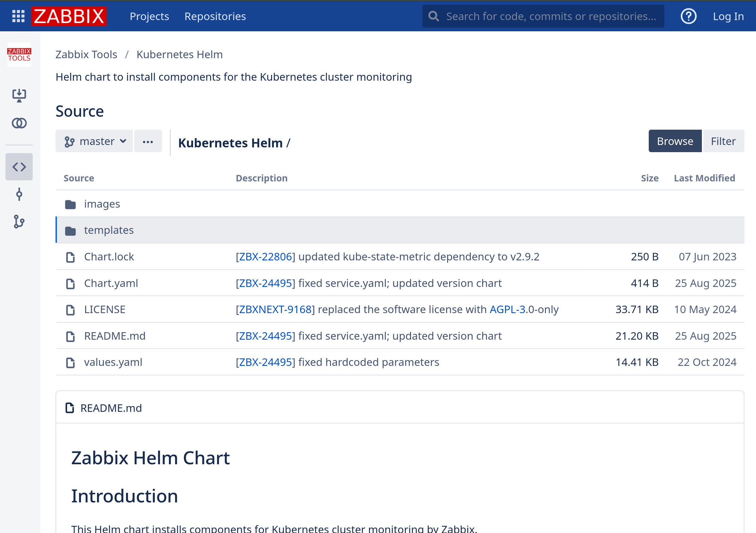The height and width of the screenshot is (533, 756).
Task: Click the README.md file icon above the preview
Action: pyautogui.click(x=70, y=408)
